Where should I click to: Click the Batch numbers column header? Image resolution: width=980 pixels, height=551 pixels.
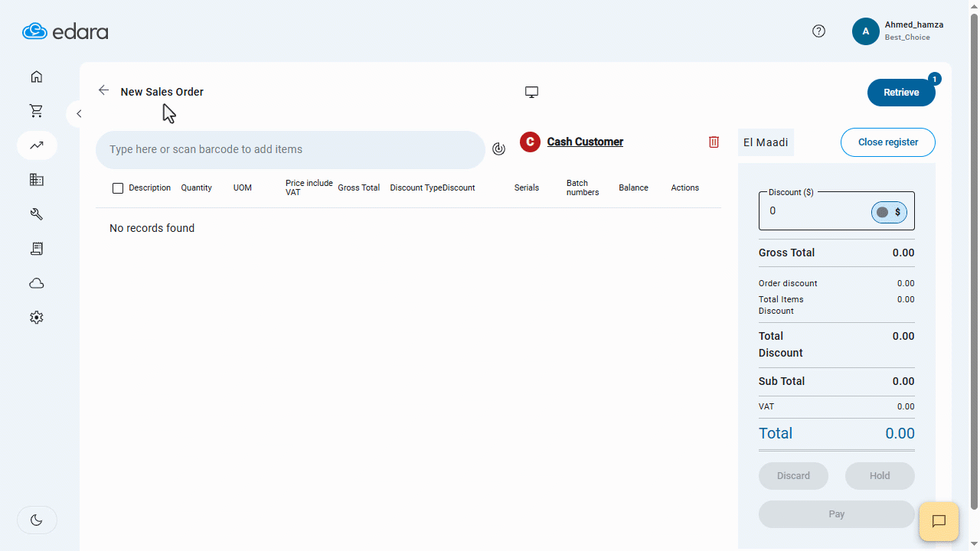tap(583, 187)
